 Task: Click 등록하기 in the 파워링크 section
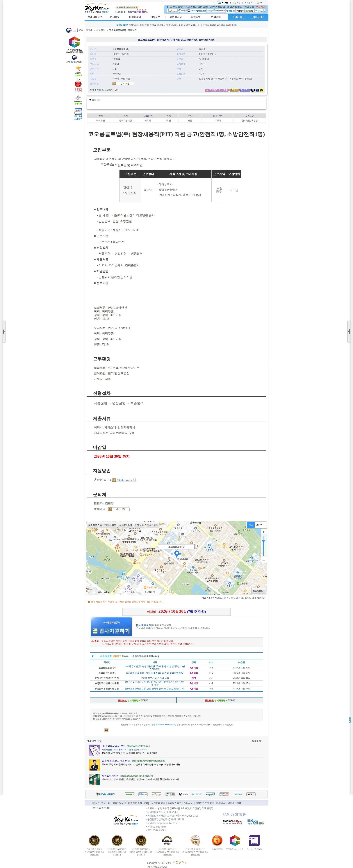point(257,741)
